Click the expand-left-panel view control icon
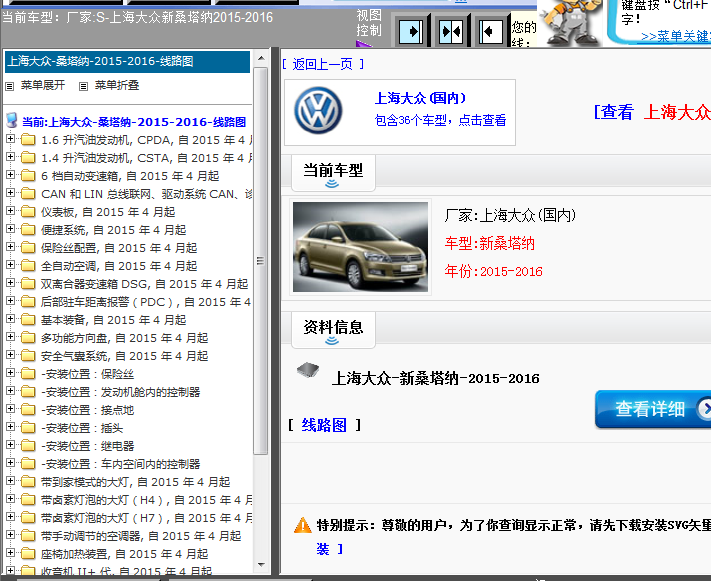Viewport: 711px width, 581px height. [x=411, y=32]
